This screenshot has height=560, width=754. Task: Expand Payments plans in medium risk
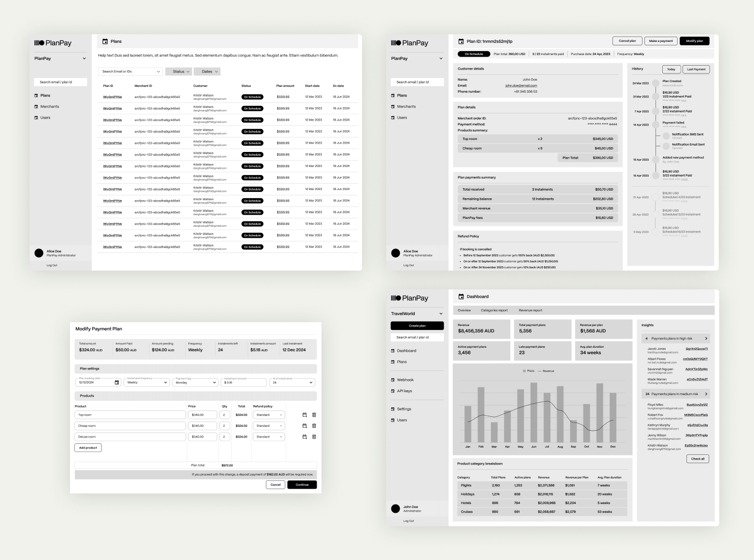(706, 394)
